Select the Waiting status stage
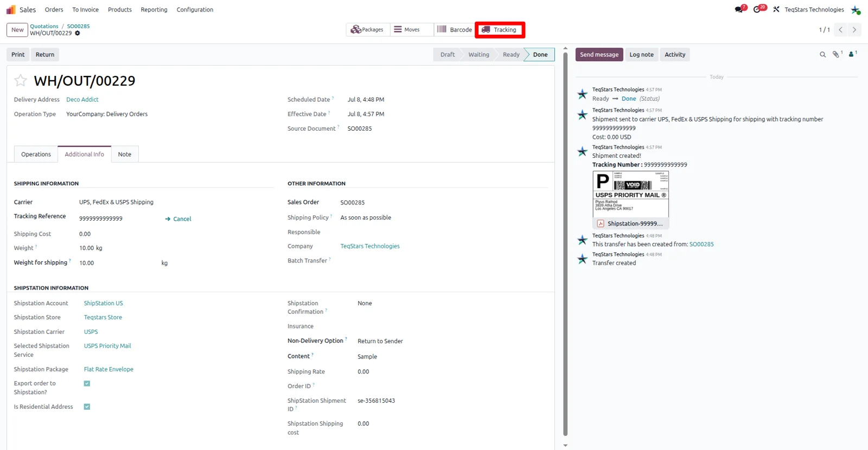Screen dimensions: 868x450 tap(478, 54)
